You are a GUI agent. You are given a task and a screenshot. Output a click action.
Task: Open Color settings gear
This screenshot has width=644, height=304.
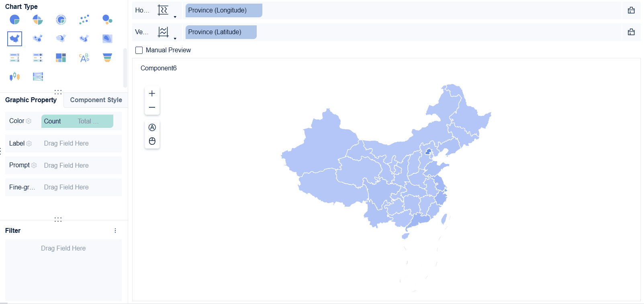29,121
